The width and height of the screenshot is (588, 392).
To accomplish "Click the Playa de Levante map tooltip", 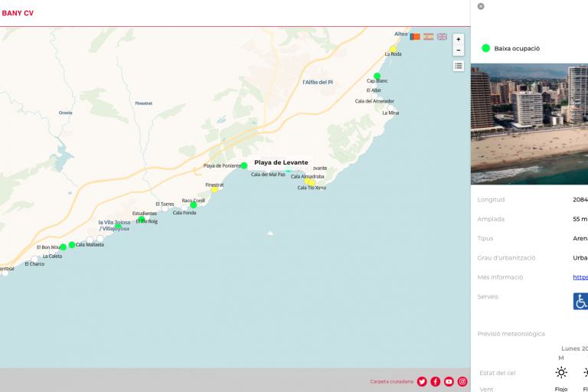I will [281, 162].
